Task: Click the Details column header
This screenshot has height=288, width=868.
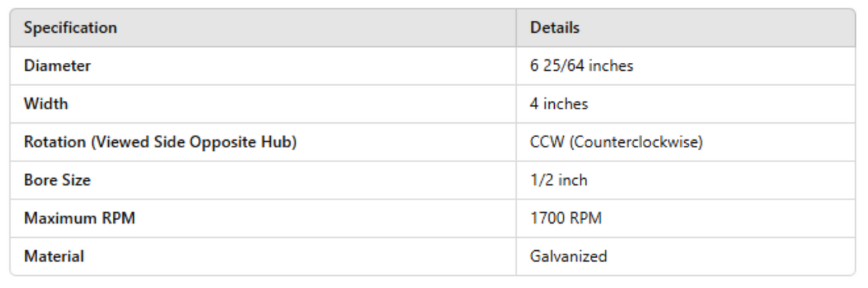Action: coord(555,29)
